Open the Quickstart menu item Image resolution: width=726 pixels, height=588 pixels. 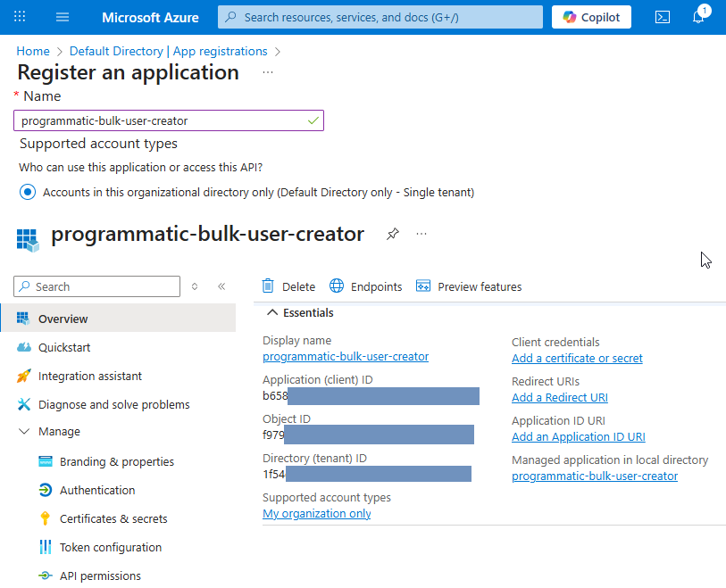(x=64, y=347)
